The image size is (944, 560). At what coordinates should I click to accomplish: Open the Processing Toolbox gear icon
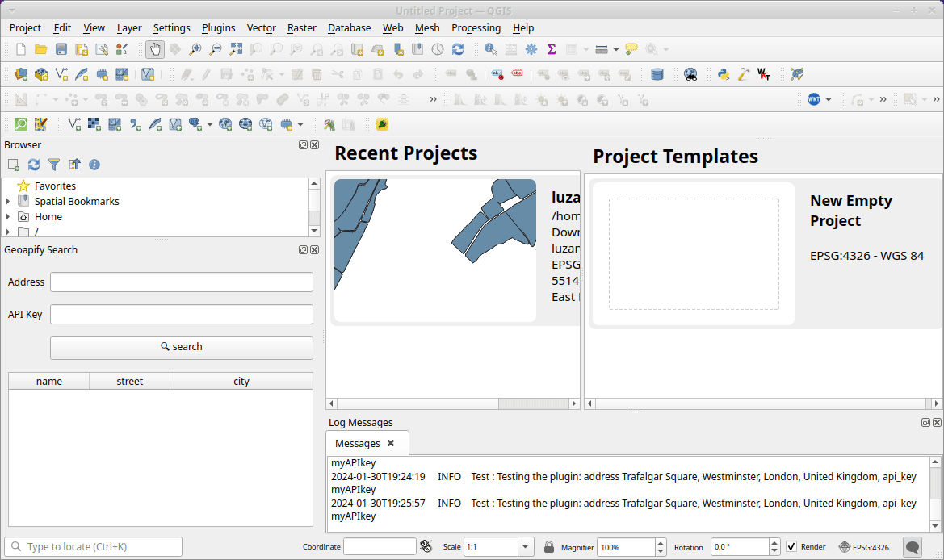tap(531, 49)
